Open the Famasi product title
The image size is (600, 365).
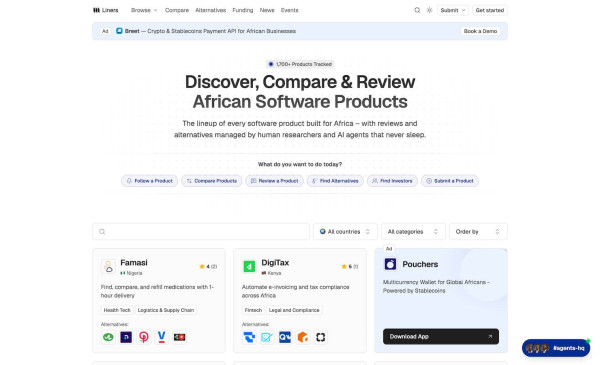[x=134, y=263]
